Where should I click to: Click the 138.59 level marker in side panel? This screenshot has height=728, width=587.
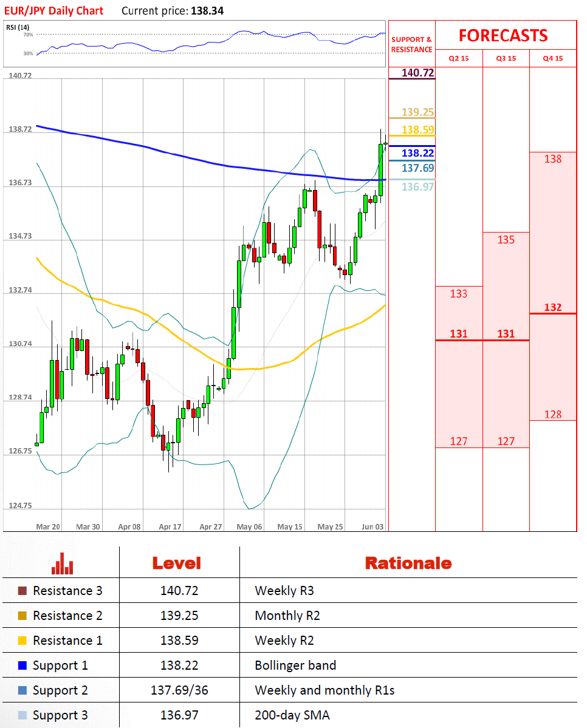(x=418, y=129)
